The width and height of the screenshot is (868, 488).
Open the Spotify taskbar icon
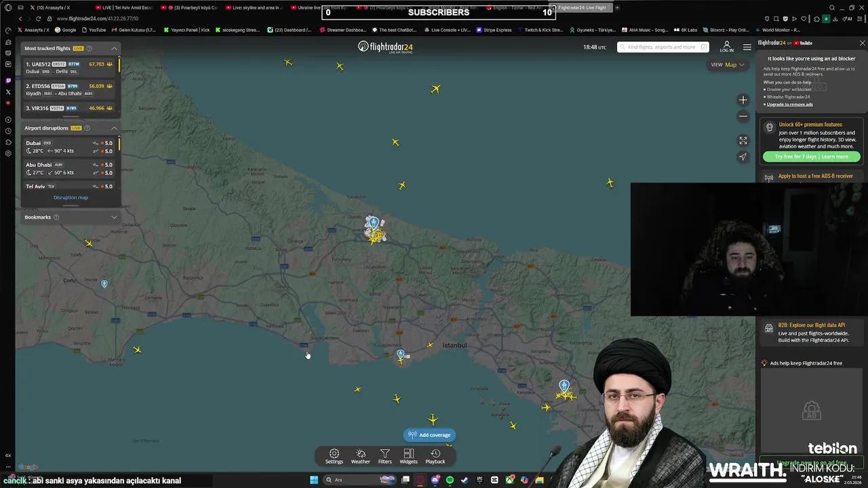[450, 480]
